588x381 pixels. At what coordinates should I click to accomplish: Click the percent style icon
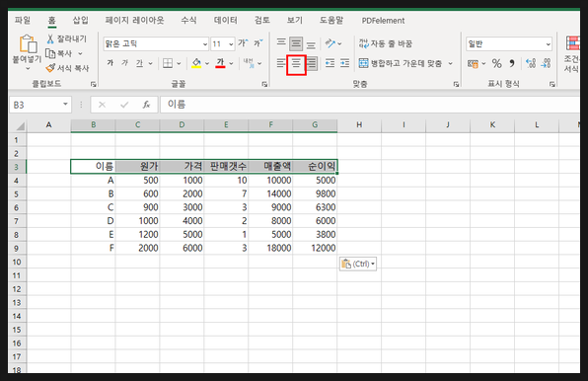tap(497, 63)
